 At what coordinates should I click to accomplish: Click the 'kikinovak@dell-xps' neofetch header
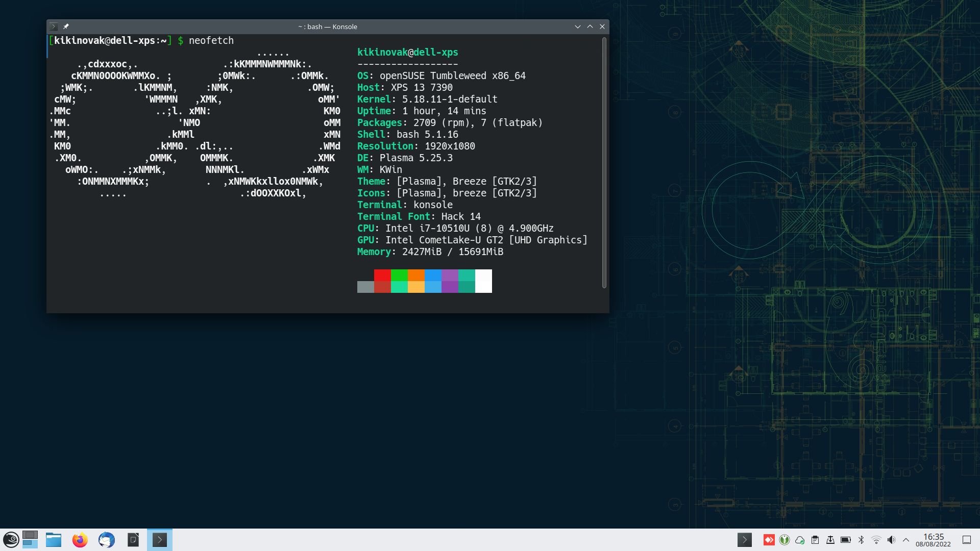coord(408,52)
